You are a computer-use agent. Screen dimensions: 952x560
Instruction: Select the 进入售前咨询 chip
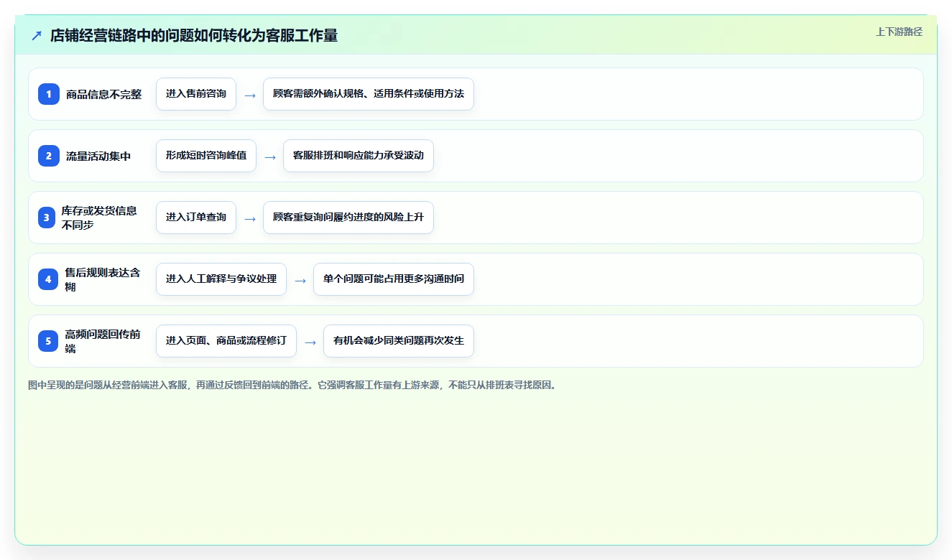196,94
